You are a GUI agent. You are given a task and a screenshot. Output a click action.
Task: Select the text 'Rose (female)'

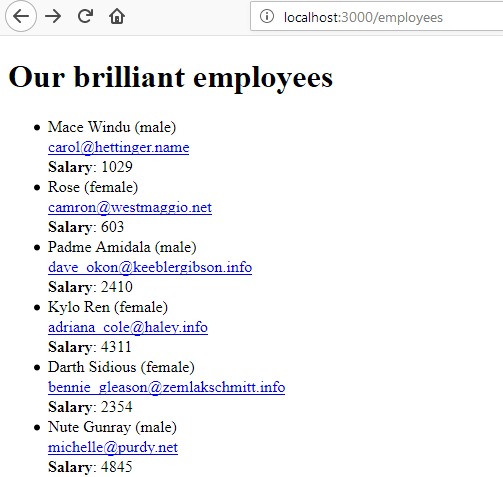93,187
